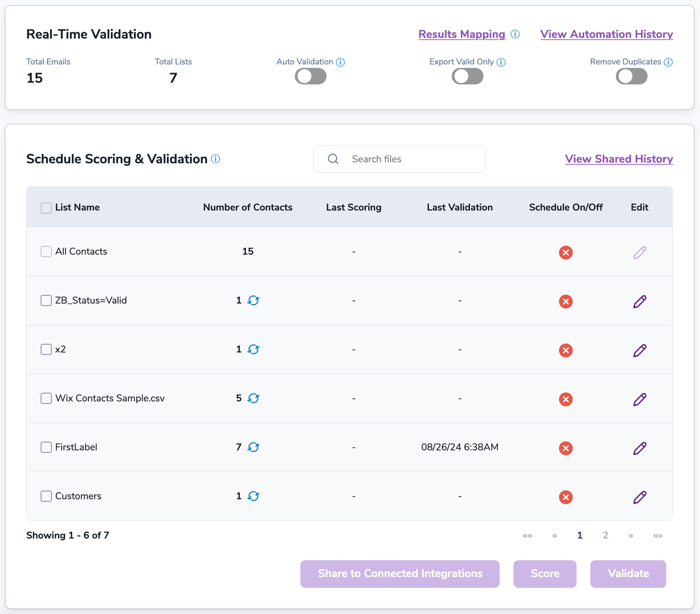Click the 'Wix Contacts Sample.csv' list name

pos(110,398)
